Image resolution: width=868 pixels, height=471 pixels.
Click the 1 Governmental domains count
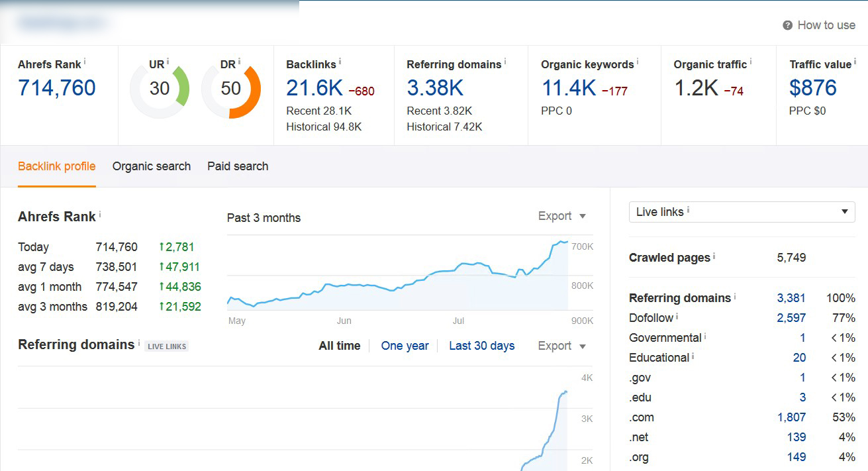(802, 338)
